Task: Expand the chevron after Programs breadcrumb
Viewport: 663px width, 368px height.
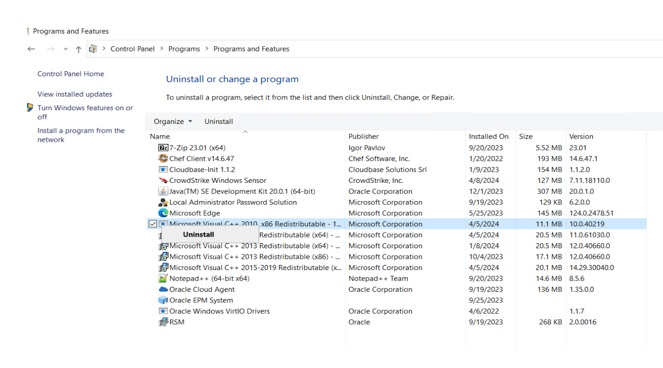Action: (x=207, y=49)
